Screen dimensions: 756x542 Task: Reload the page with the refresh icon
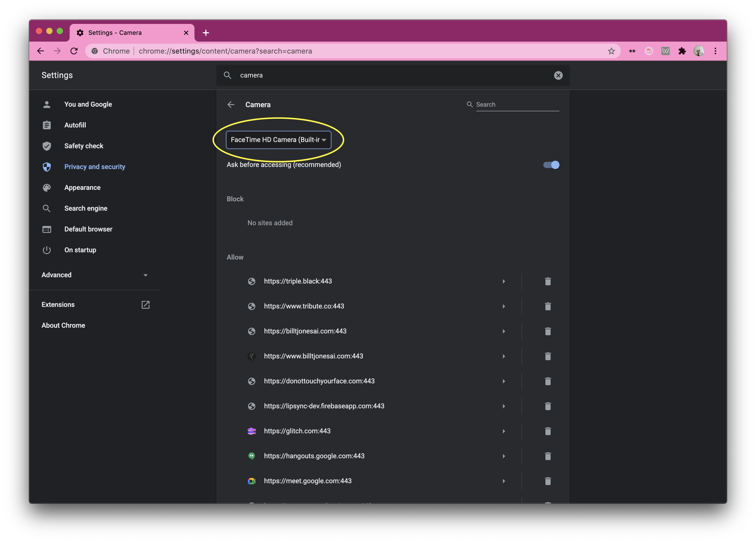click(74, 51)
